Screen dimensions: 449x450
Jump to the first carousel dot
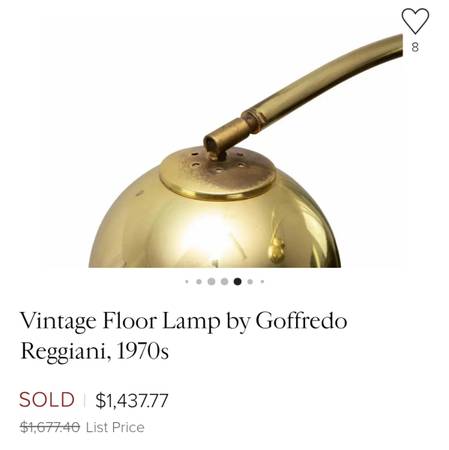point(187,282)
